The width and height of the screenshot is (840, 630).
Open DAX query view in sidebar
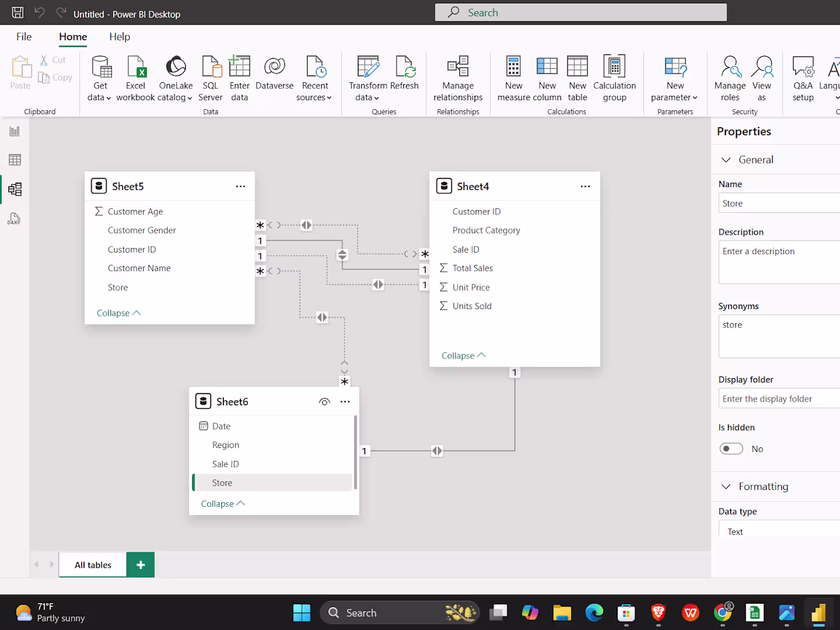(x=15, y=218)
